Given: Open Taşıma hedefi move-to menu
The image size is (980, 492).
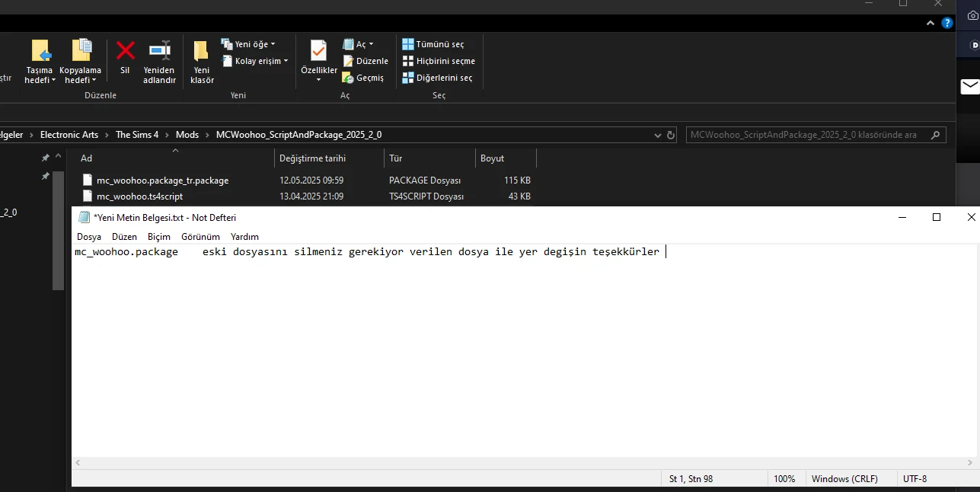Looking at the screenshot, I should point(40,61).
